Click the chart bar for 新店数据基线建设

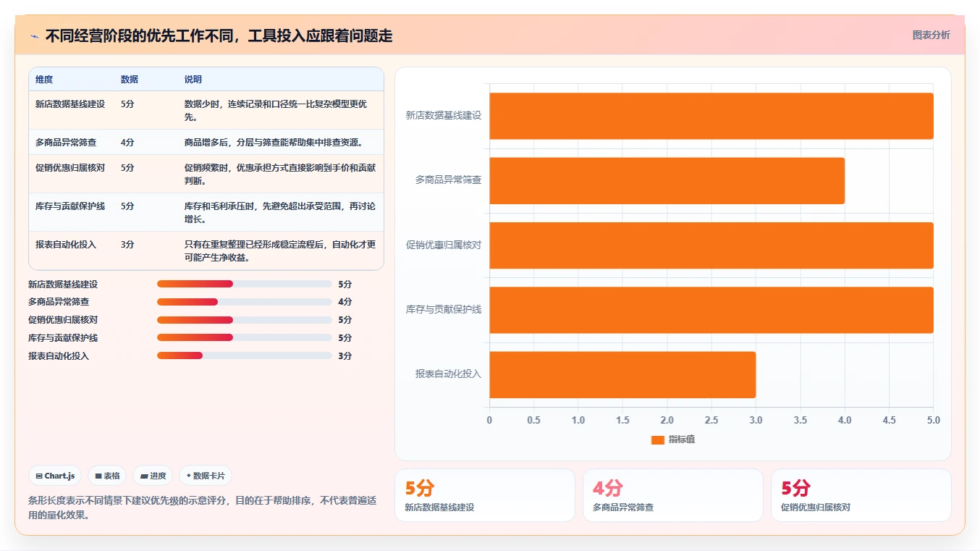coord(711,116)
